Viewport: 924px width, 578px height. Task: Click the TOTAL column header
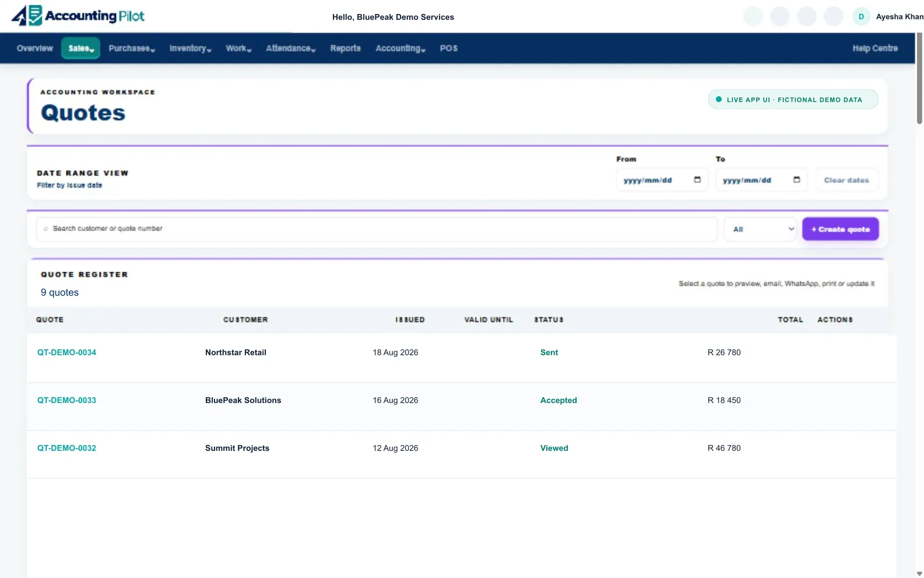pyautogui.click(x=790, y=320)
